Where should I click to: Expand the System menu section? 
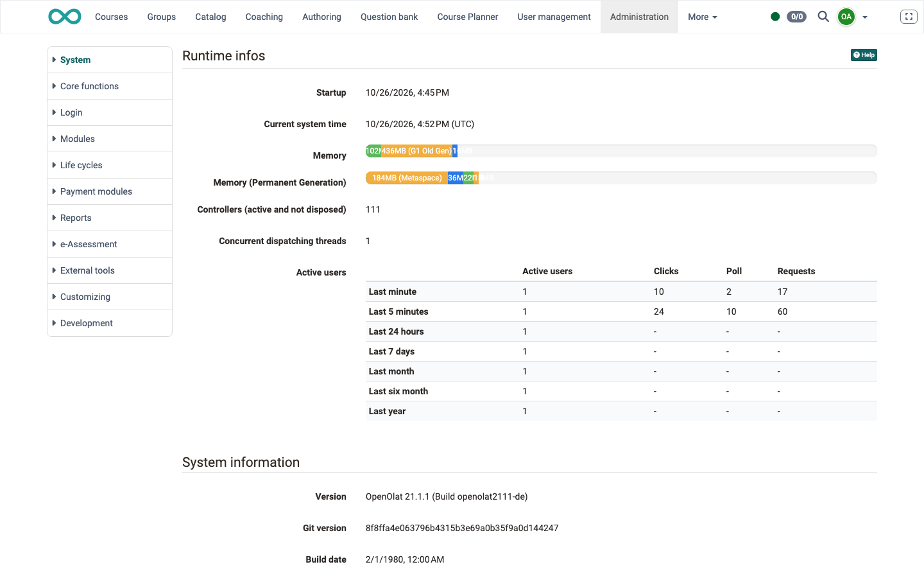(x=110, y=60)
